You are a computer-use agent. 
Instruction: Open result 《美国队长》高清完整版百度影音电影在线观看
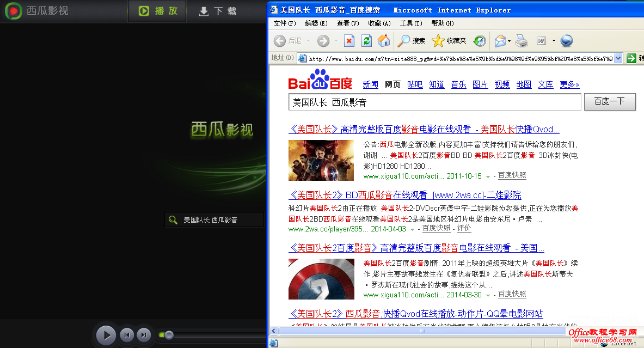click(x=424, y=130)
